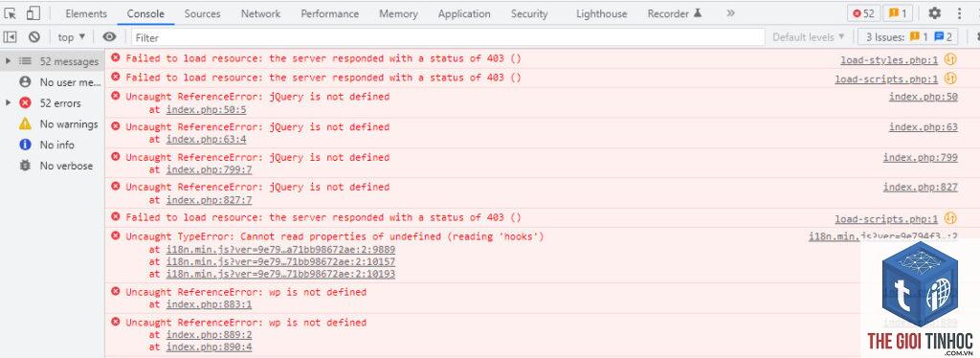This screenshot has height=358, width=980.
Task: Open the top context dropdown
Action: [71, 37]
